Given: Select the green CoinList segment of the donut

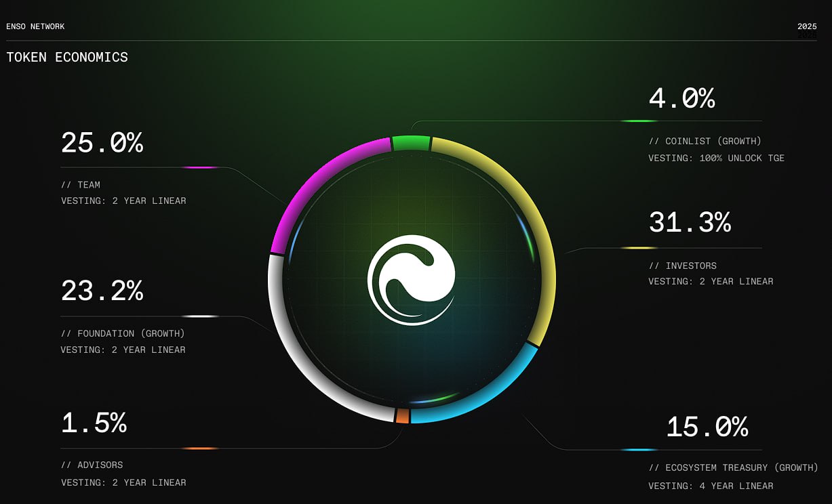Looking at the screenshot, I should (x=411, y=142).
